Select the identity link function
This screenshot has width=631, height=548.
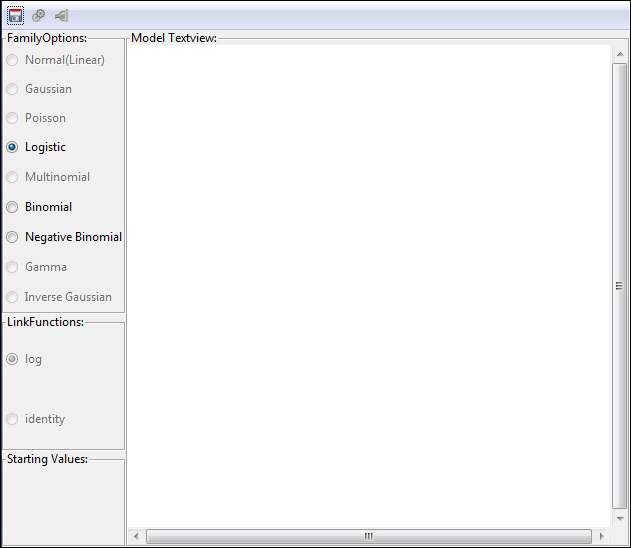pos(35,419)
